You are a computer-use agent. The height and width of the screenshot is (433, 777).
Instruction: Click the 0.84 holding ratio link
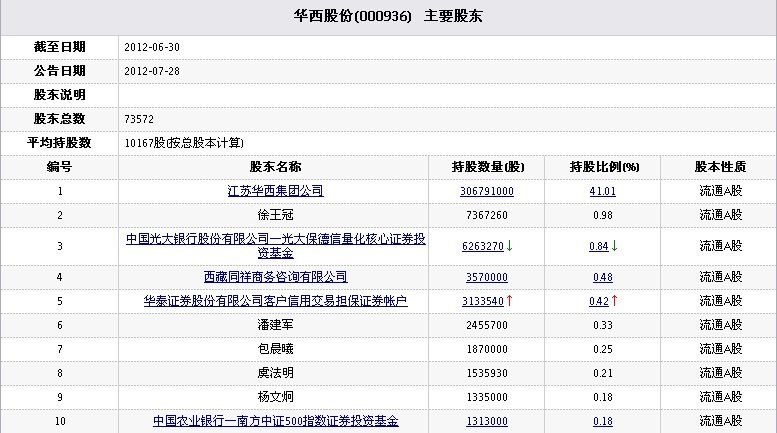tap(599, 246)
